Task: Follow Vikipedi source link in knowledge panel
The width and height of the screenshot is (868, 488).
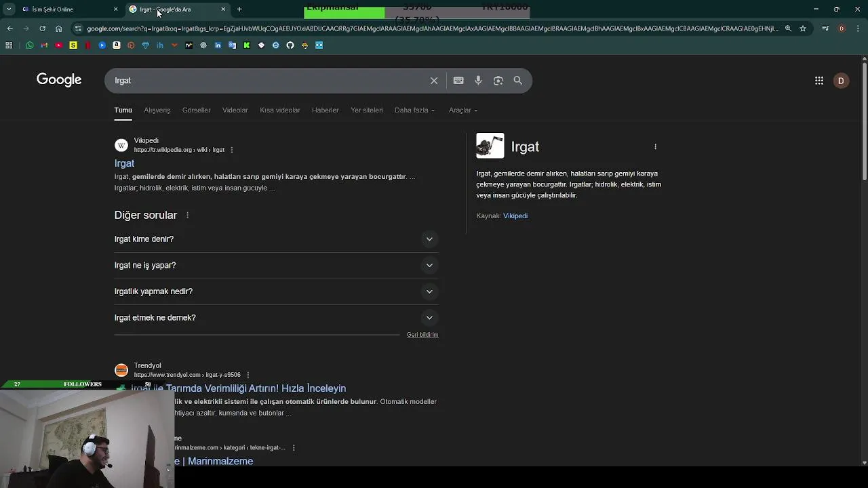Action: click(x=515, y=216)
